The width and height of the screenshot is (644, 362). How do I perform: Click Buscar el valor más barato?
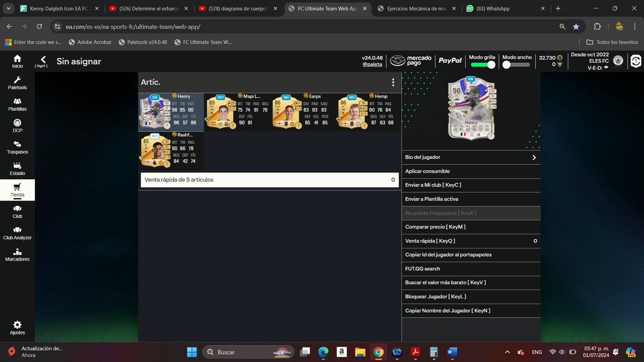click(472, 283)
